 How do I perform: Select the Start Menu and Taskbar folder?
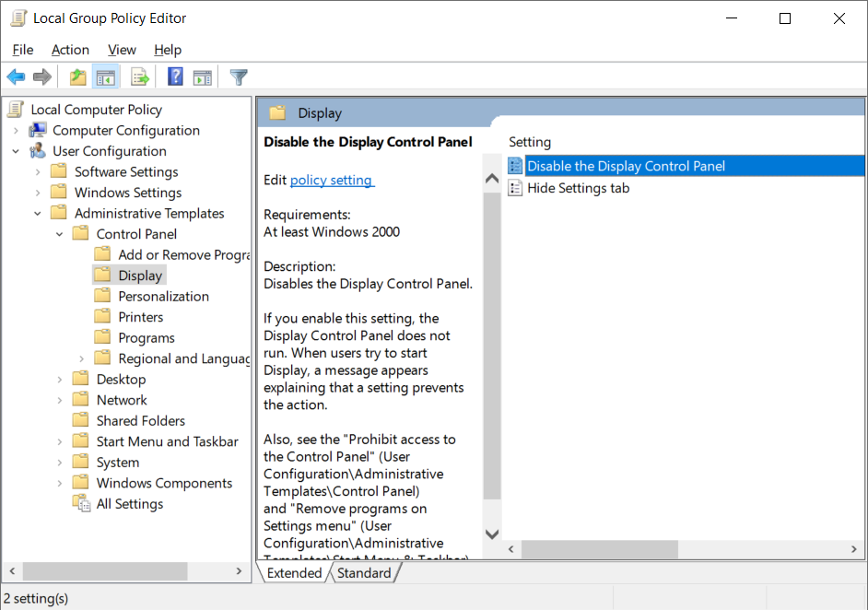click(156, 441)
